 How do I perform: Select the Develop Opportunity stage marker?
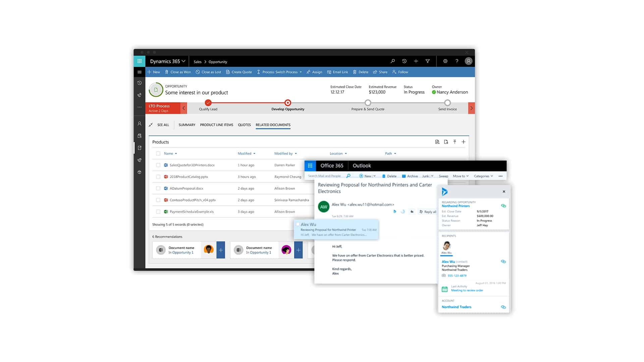tap(288, 103)
